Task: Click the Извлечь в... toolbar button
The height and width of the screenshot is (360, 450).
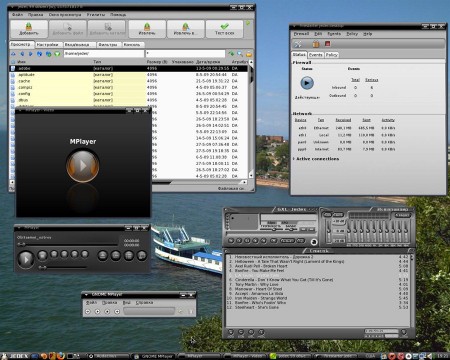Action: tap(185, 29)
